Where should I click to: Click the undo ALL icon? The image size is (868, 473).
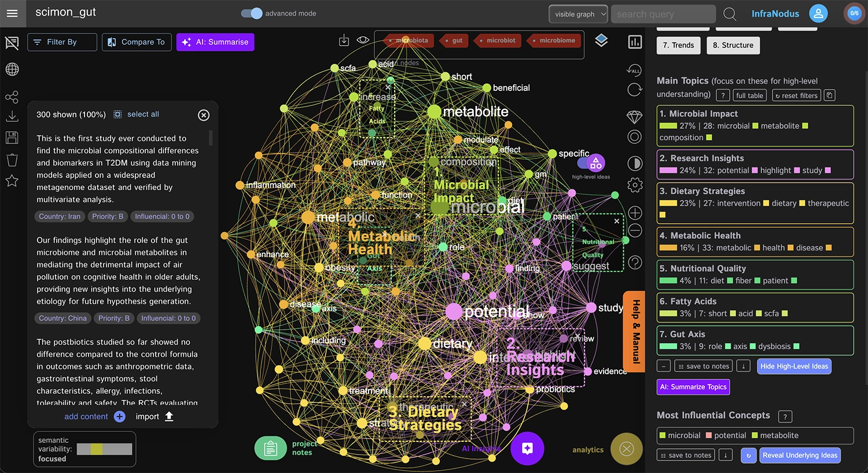634,70
